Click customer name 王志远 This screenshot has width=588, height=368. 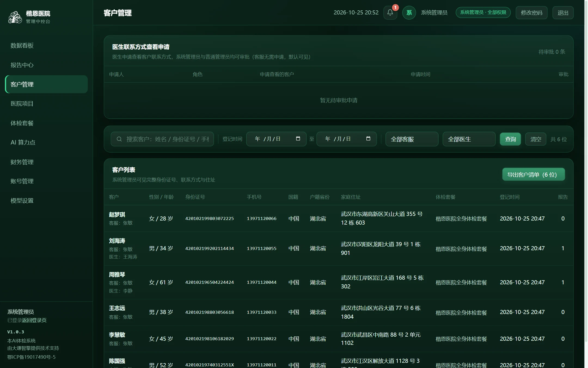pos(117,308)
